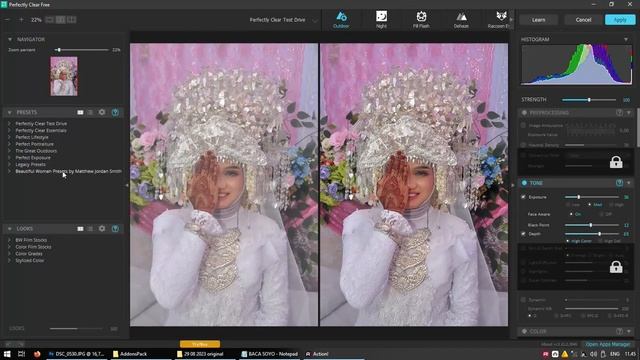Expand Perfectly Clear Test Drive preset group
The height and width of the screenshot is (360, 640).
coord(9,123)
